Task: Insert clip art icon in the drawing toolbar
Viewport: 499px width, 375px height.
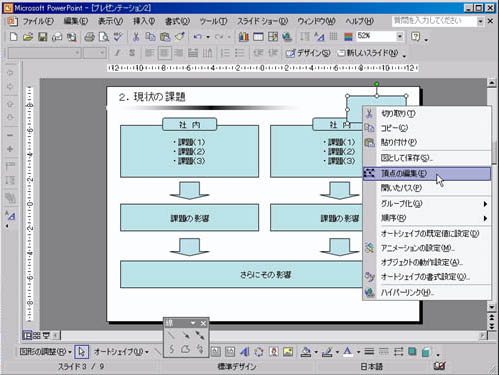Action: [x=274, y=352]
